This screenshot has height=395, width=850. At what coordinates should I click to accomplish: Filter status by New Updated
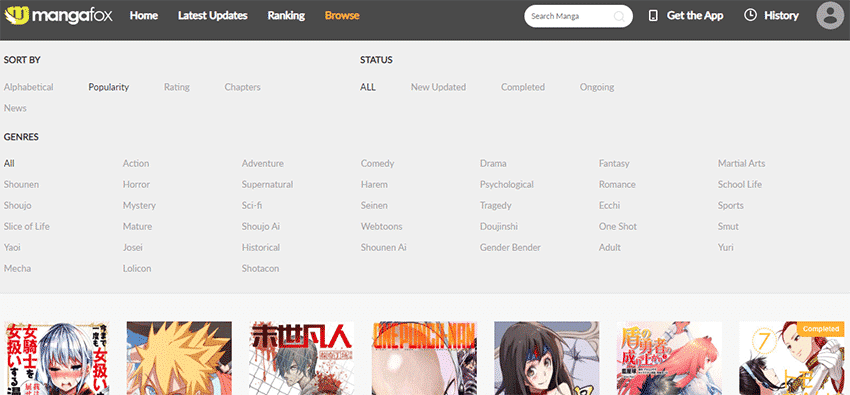pyautogui.click(x=438, y=87)
